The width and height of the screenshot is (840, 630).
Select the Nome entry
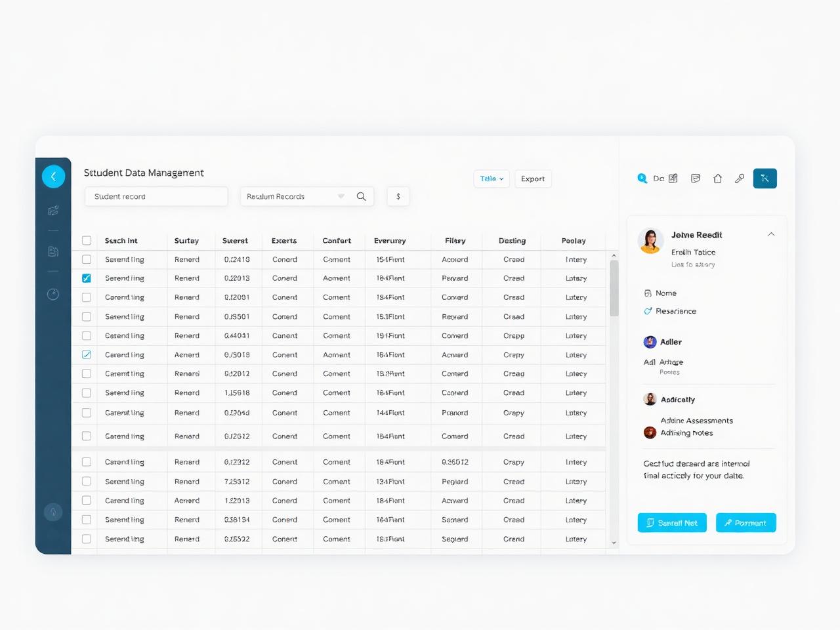pos(666,293)
